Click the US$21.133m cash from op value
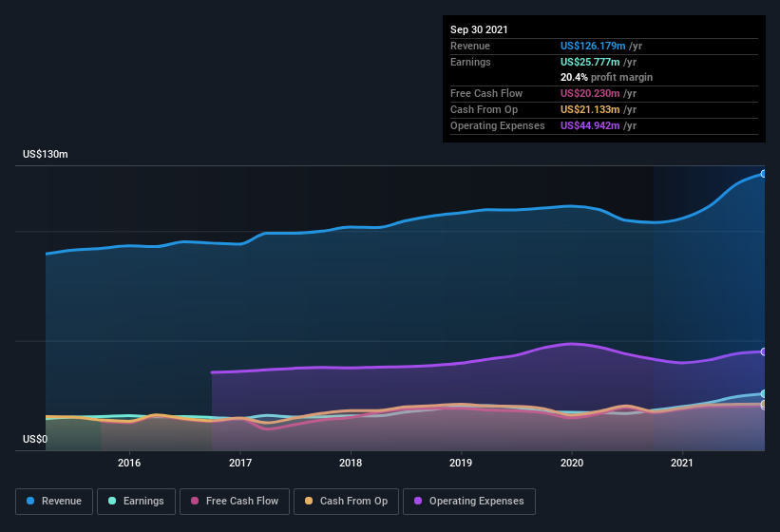The height and width of the screenshot is (532, 780). 590,109
